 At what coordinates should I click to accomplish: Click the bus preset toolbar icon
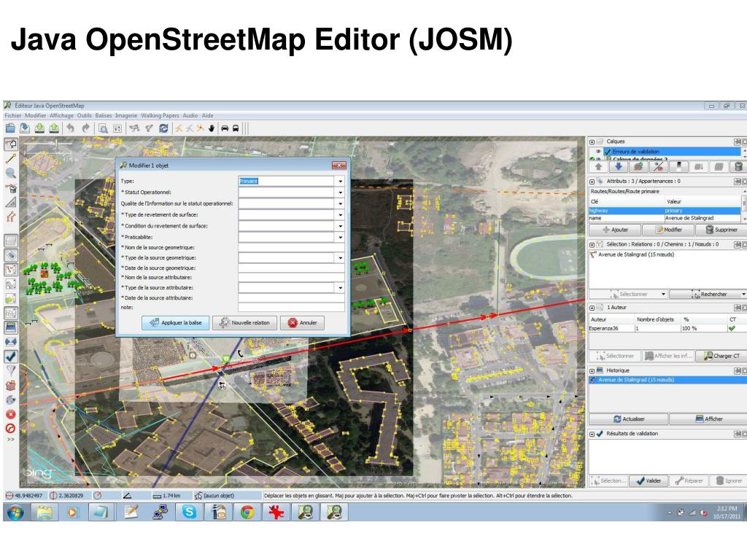pos(236,128)
